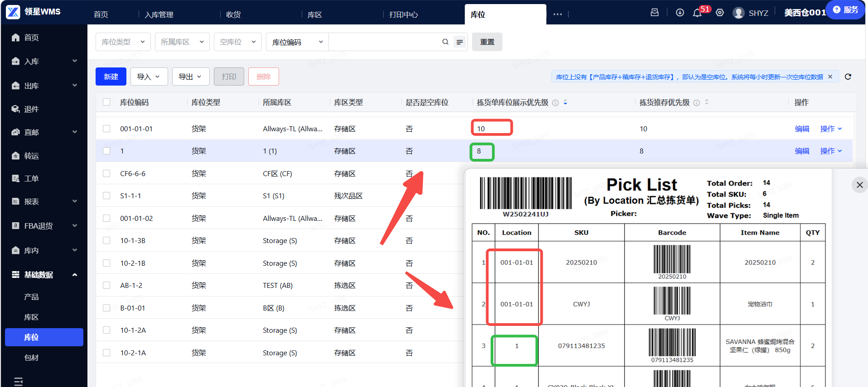Open 包材 under 基础数据 in sidebar
The height and width of the screenshot is (387, 868).
(x=31, y=358)
